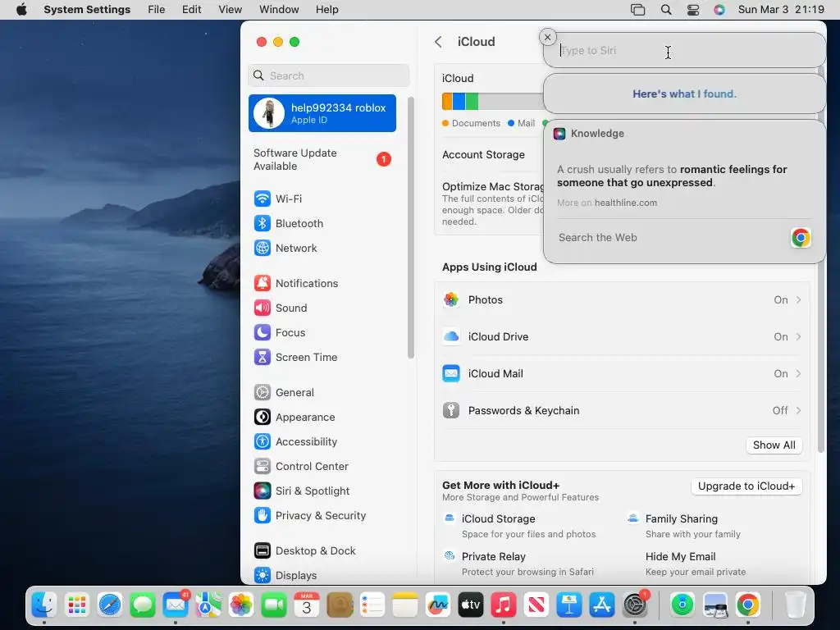Click the settings Search field
840x630 pixels.
[328, 75]
